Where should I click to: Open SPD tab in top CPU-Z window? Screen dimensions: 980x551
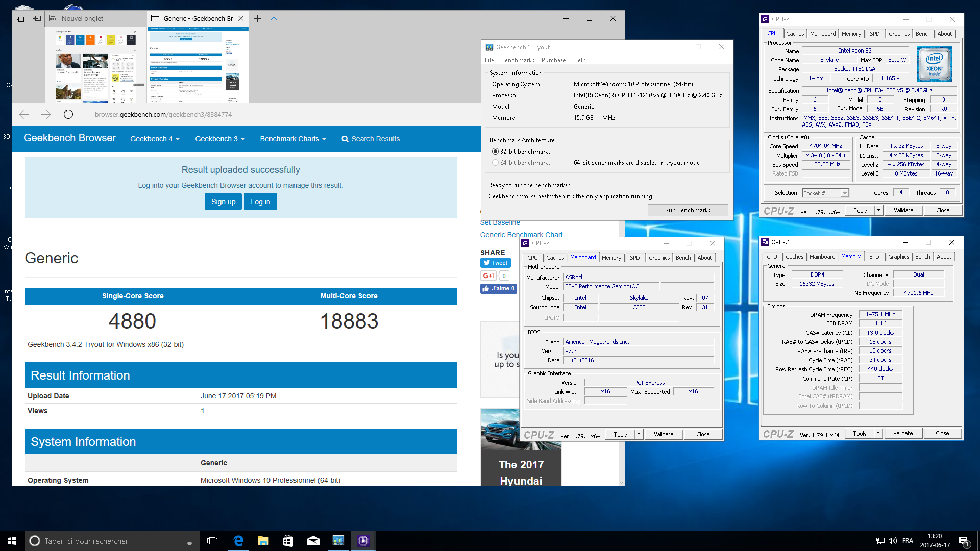pyautogui.click(x=875, y=34)
